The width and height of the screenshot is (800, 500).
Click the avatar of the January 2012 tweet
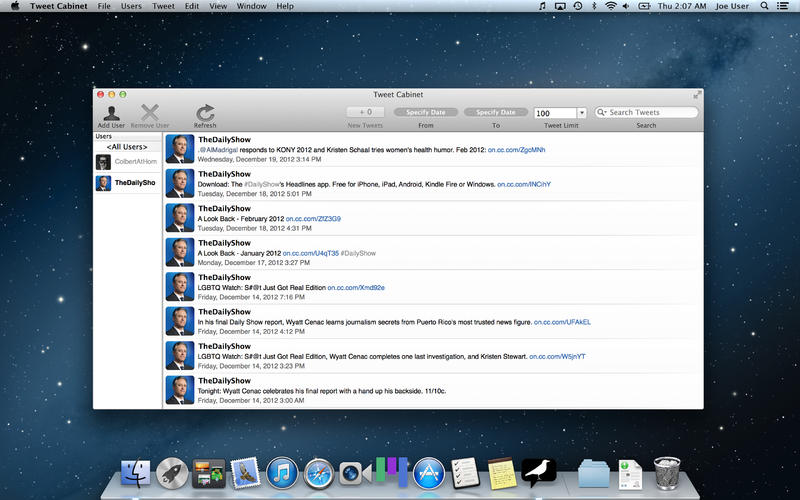(x=180, y=252)
